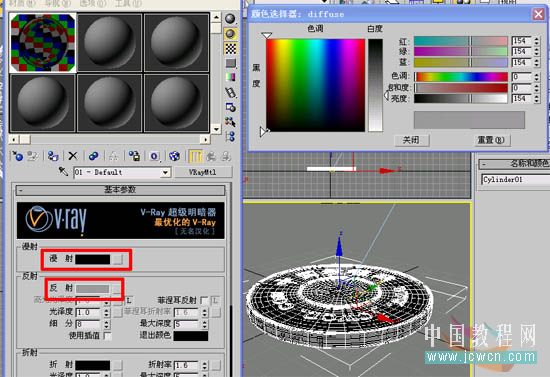
Task: Click the Video Color Check icon
Action: tap(230, 77)
